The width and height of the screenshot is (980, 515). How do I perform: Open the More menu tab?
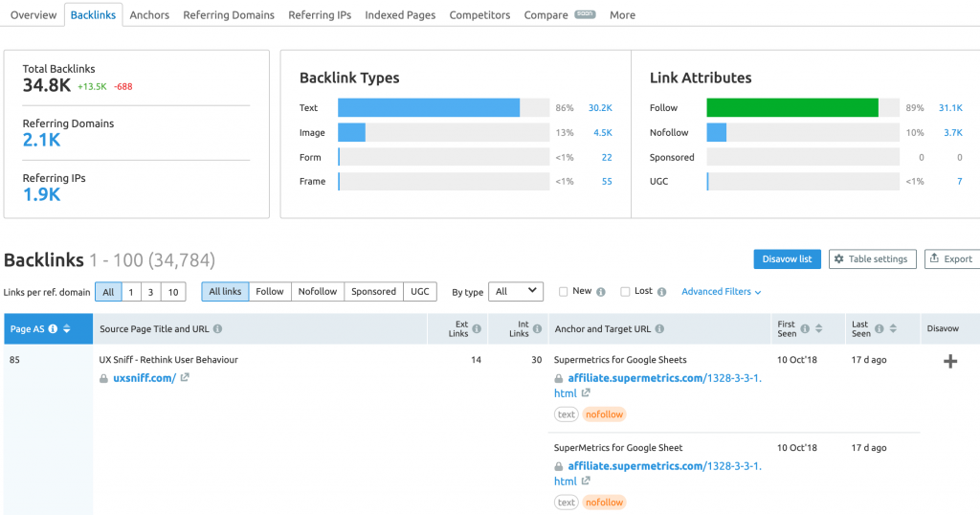click(622, 15)
